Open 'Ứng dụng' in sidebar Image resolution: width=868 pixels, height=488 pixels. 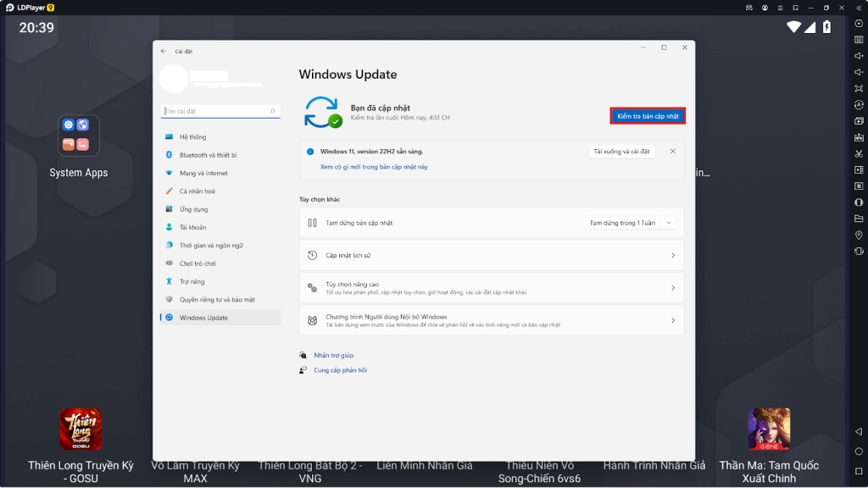coord(220,209)
